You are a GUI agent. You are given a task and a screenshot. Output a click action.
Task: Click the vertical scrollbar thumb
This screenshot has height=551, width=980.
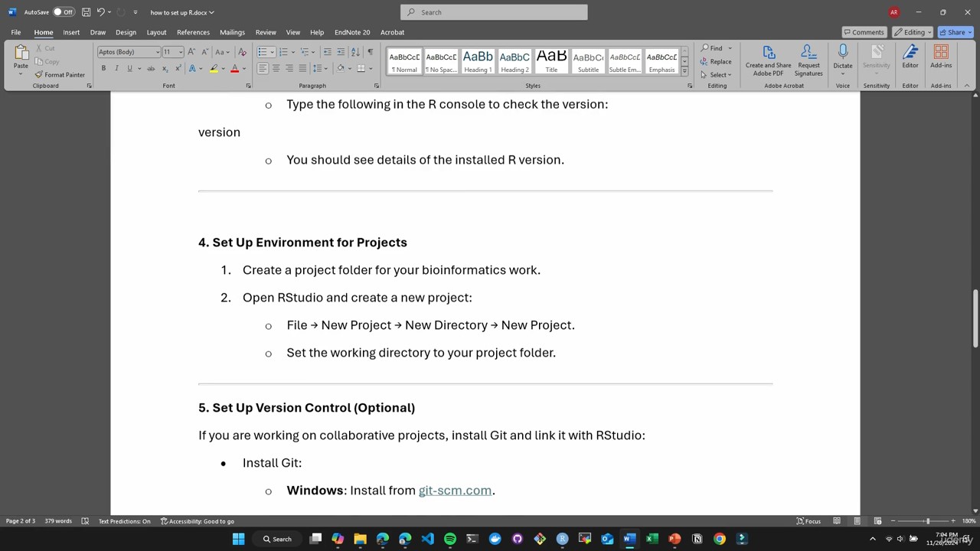point(975,318)
